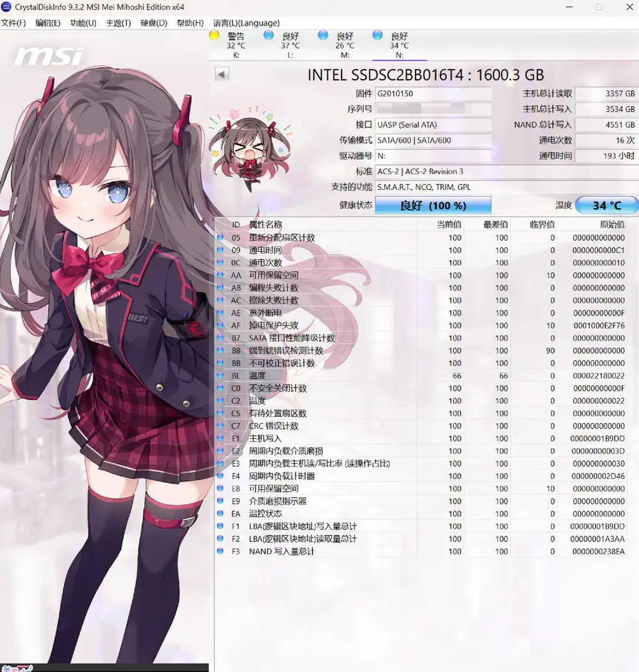Click the CrystalDiskInfo app icon in title bar
This screenshot has height=672, width=639.
pos(6,7)
